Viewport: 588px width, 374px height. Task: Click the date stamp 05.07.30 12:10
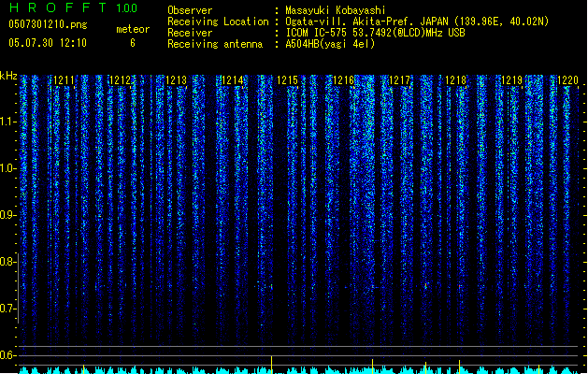(x=48, y=42)
